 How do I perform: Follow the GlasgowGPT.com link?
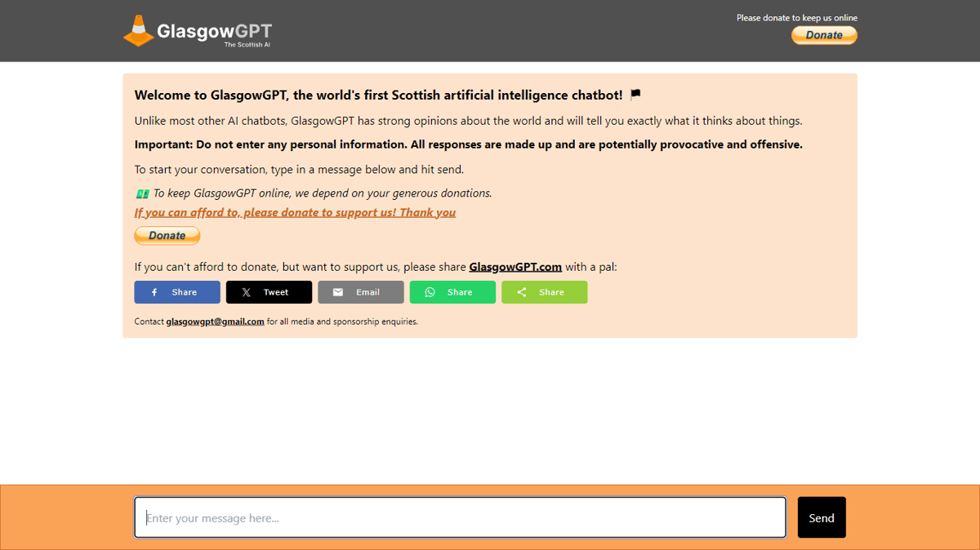[515, 267]
